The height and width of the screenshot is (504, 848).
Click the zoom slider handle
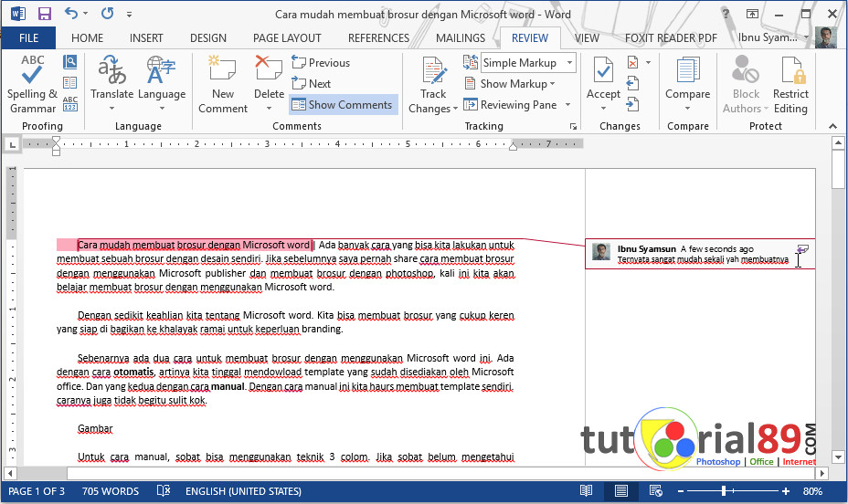[x=723, y=491]
